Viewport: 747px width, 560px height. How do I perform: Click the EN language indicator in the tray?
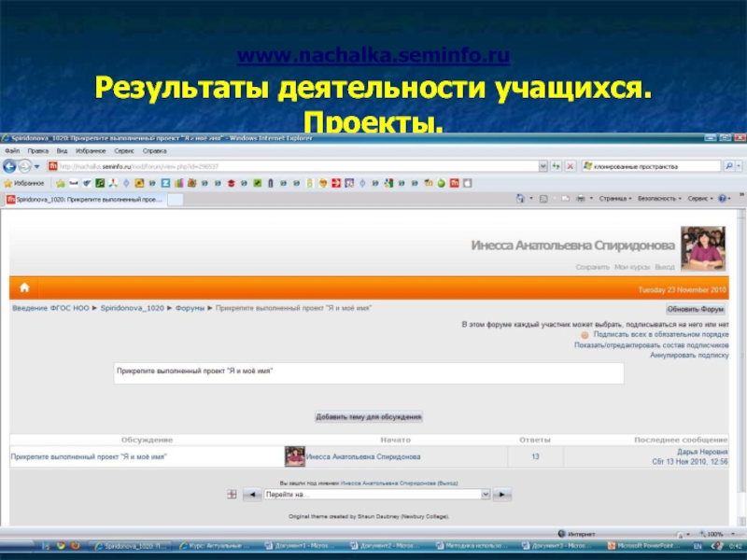click(698, 546)
